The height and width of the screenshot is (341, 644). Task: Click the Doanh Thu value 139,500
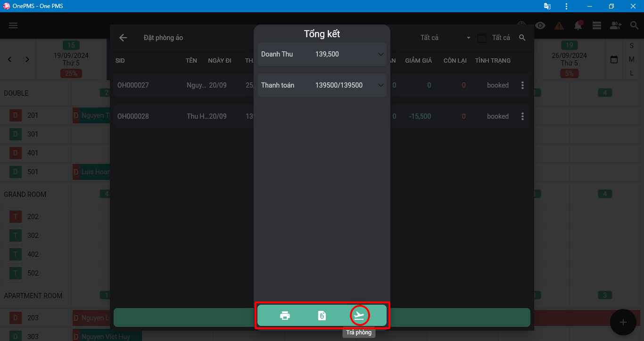point(327,54)
